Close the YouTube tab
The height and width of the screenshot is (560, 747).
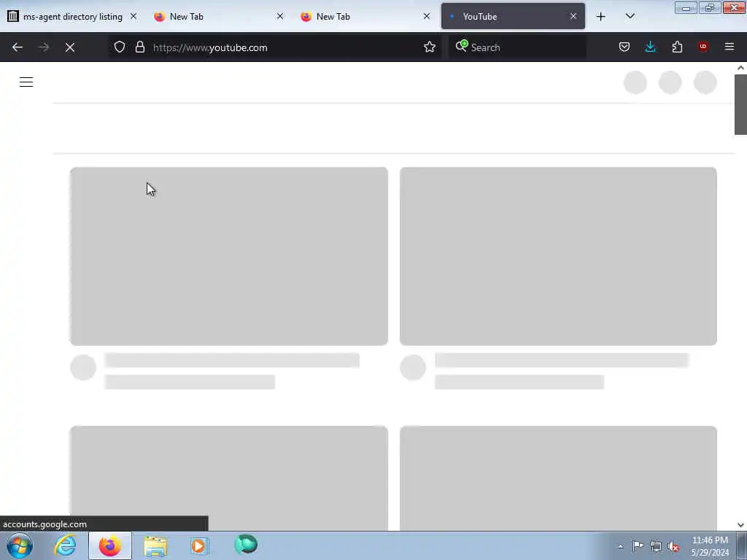[573, 16]
